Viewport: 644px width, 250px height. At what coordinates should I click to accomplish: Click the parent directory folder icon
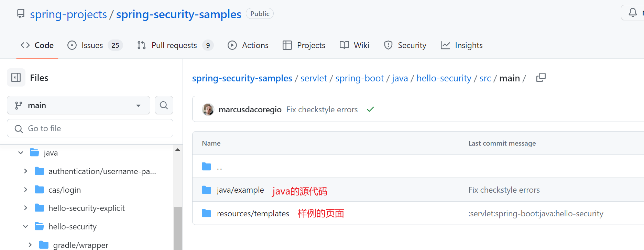click(x=206, y=167)
